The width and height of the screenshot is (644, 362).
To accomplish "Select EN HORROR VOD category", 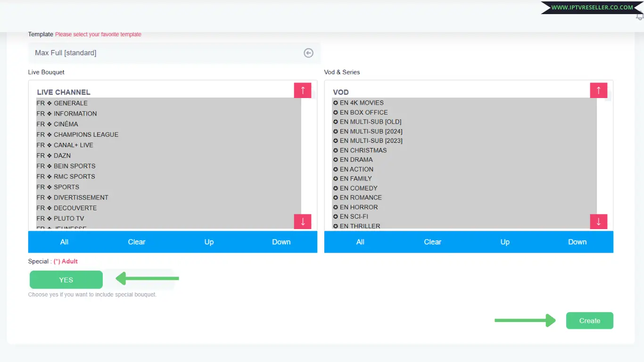I will 358,207.
